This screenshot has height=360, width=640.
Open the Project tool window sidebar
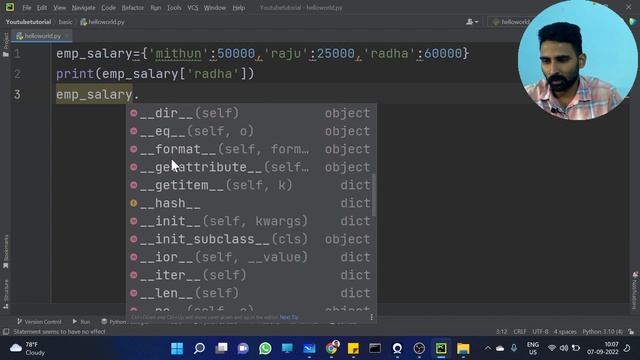(6, 45)
